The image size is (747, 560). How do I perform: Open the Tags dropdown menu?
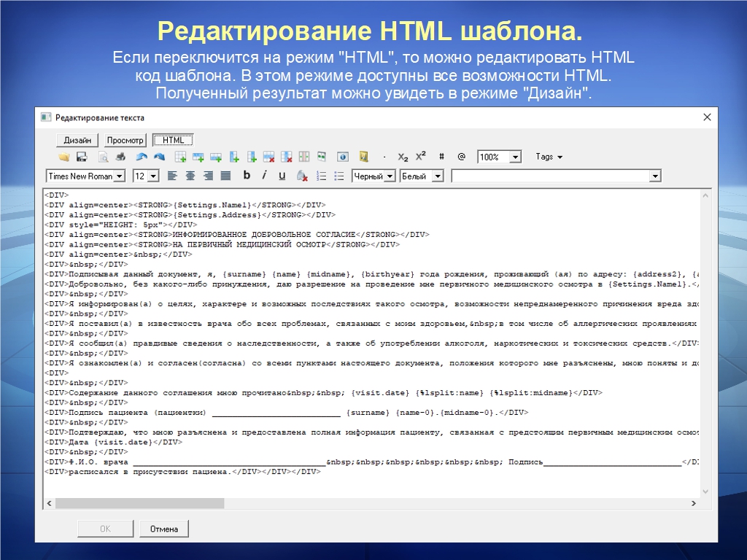(x=549, y=157)
